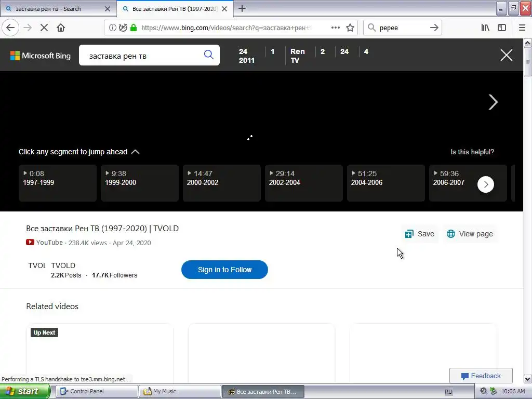Open tracking protection shield icon
The width and height of the screenshot is (532, 399).
123,28
